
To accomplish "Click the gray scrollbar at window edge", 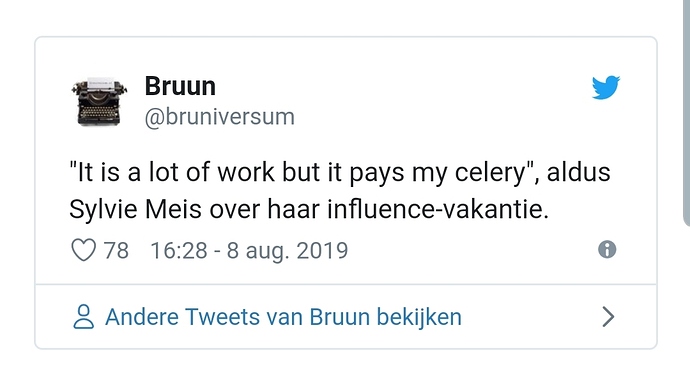I will [686, 112].
